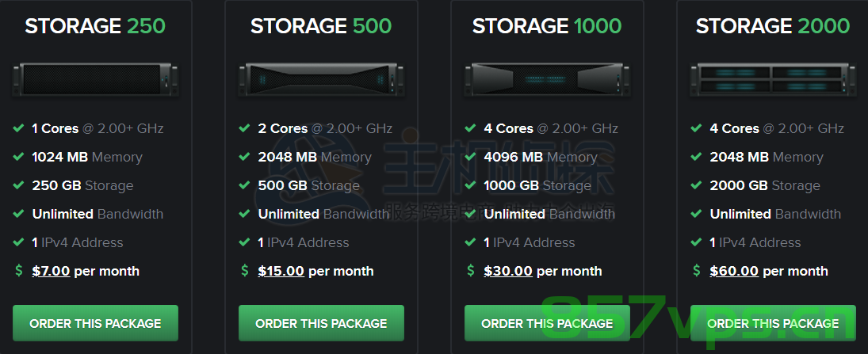Click the dollar icon in Storage 2000
The image size is (868, 354).
697,271
